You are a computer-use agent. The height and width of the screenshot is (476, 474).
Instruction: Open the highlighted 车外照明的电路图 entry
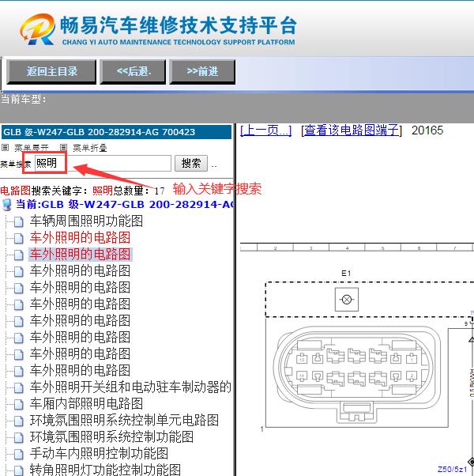(80, 255)
